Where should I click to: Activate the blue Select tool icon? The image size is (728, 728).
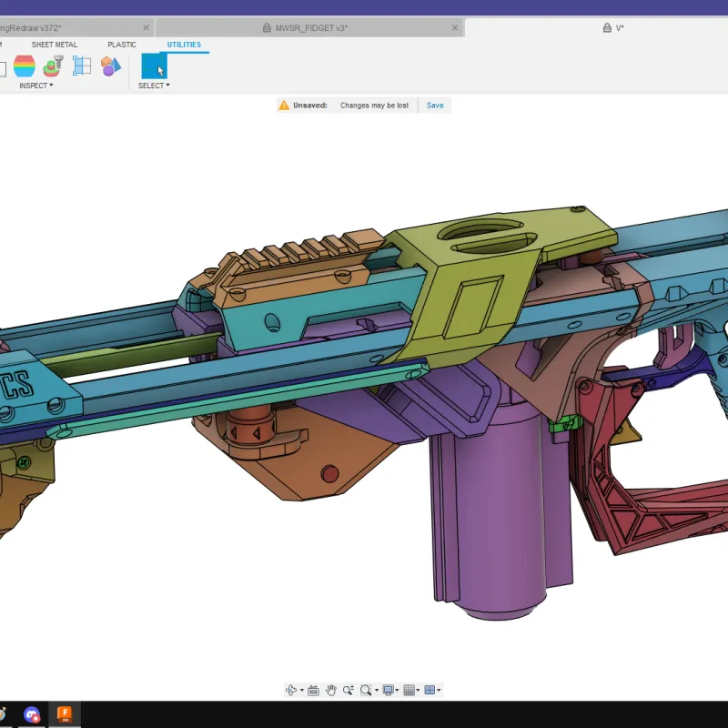pos(154,66)
